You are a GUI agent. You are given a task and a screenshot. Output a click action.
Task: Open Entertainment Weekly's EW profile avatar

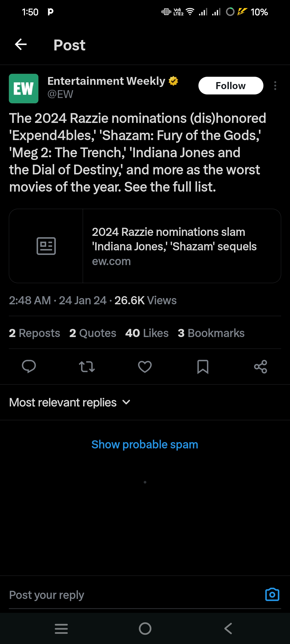click(24, 89)
